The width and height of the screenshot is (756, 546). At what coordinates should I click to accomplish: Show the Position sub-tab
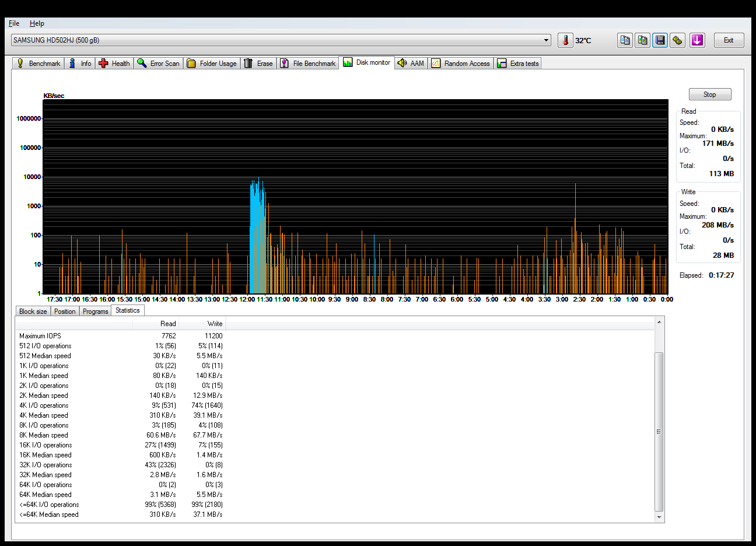[x=65, y=311]
